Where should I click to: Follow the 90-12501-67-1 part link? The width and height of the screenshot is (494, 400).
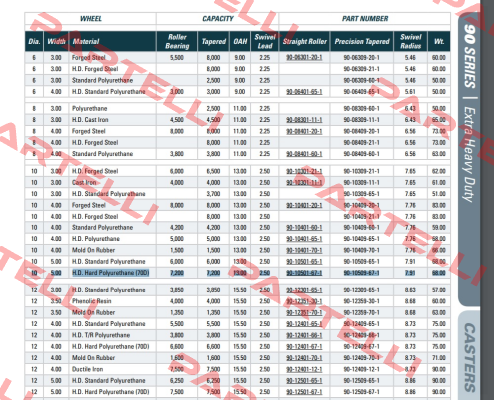[304, 392]
